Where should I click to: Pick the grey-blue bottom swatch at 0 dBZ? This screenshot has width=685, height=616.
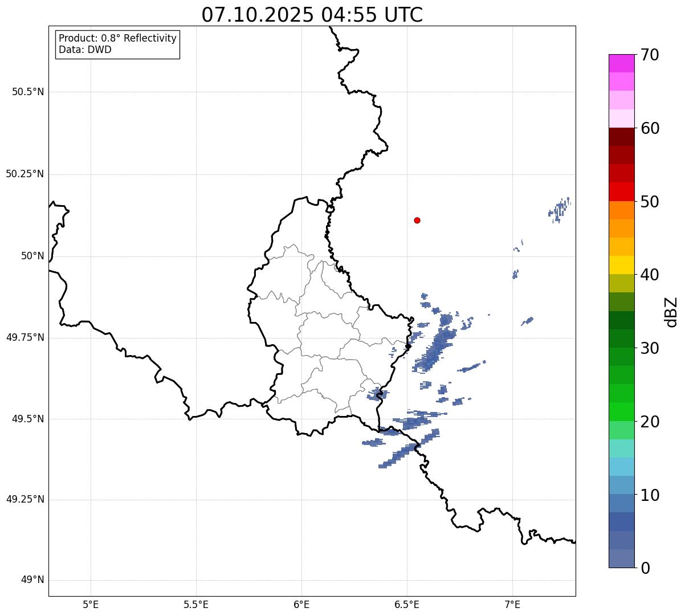[622, 558]
